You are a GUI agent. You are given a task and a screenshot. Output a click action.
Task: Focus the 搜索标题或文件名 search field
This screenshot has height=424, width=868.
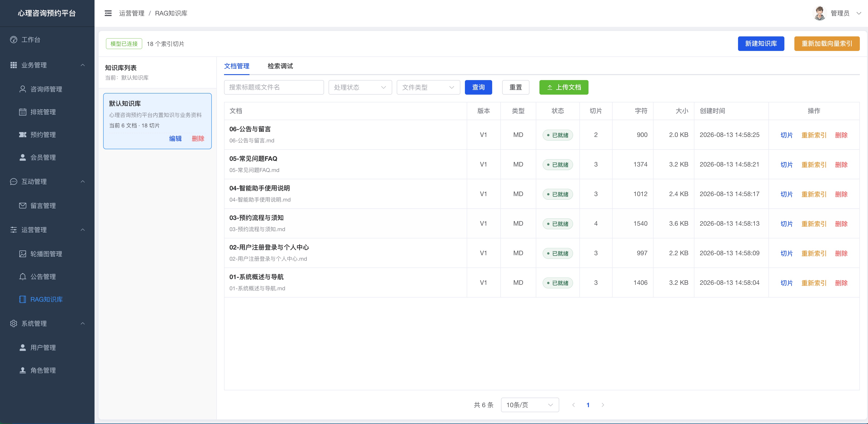[x=274, y=87]
